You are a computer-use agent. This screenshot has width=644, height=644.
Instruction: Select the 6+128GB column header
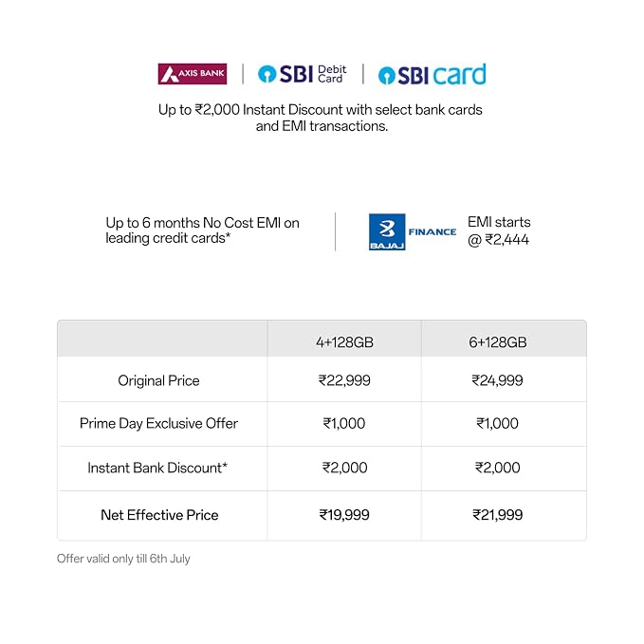click(x=498, y=342)
